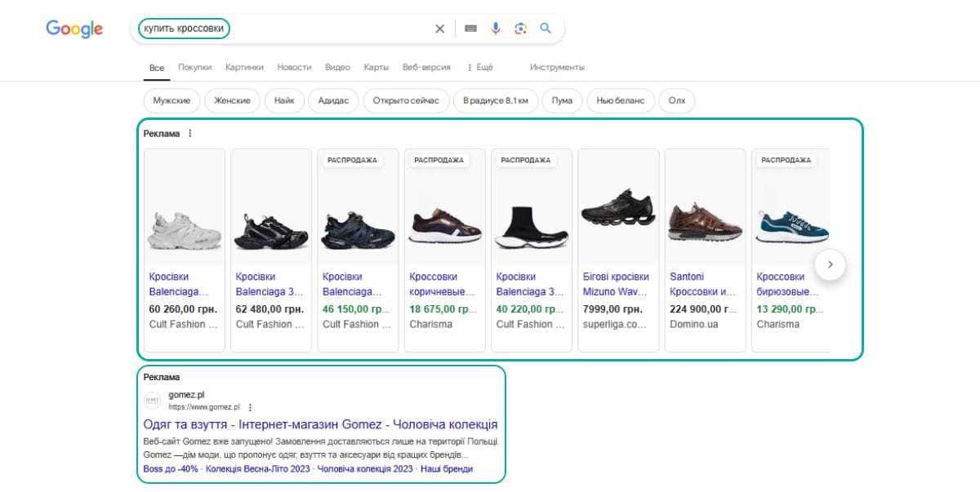Apply the Женские filter chip

point(233,100)
